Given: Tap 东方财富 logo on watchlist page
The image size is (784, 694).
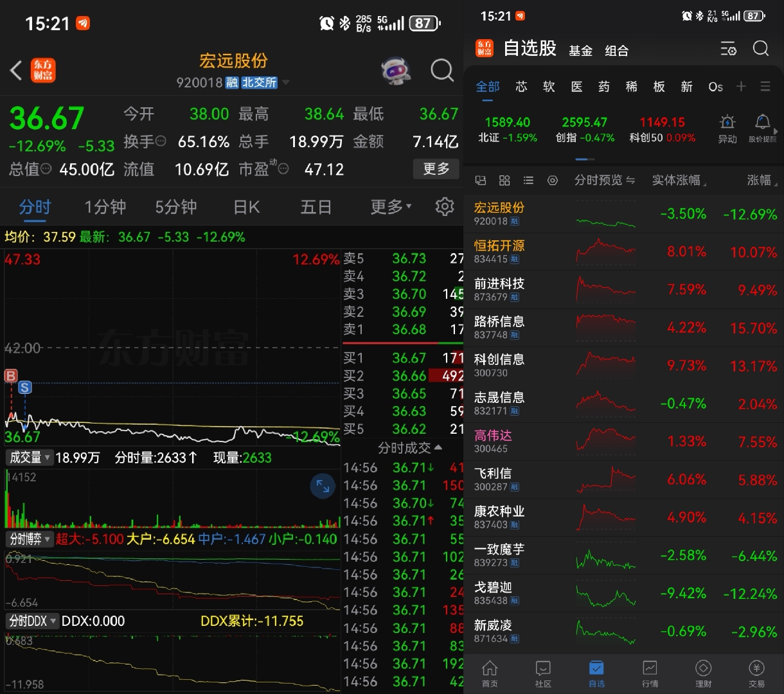Looking at the screenshot, I should pyautogui.click(x=485, y=48).
